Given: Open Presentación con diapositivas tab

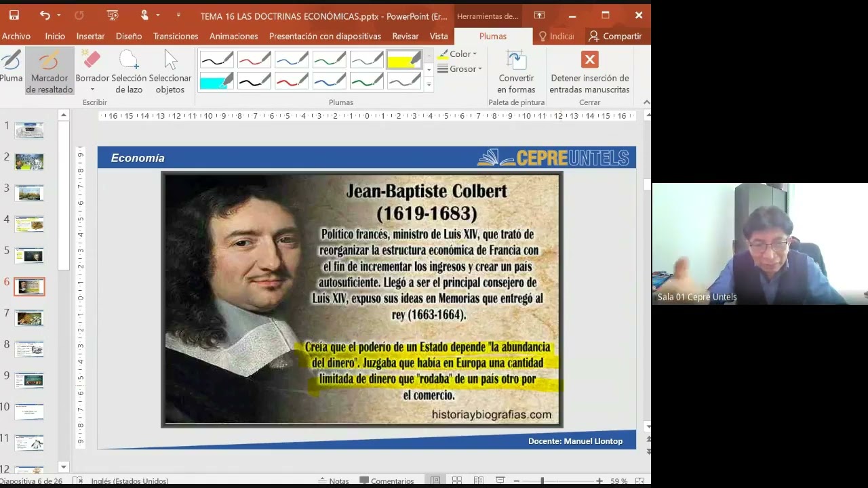Looking at the screenshot, I should click(x=325, y=36).
